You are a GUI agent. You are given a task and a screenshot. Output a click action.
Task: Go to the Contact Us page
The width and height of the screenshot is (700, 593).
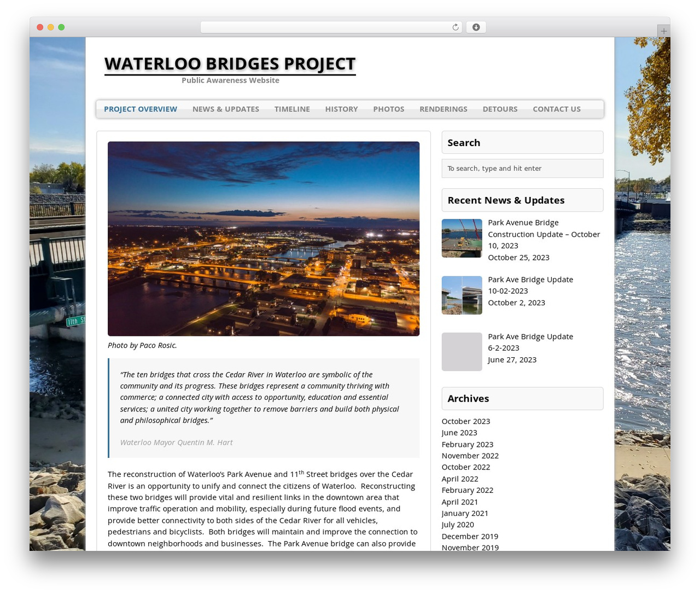(x=557, y=109)
